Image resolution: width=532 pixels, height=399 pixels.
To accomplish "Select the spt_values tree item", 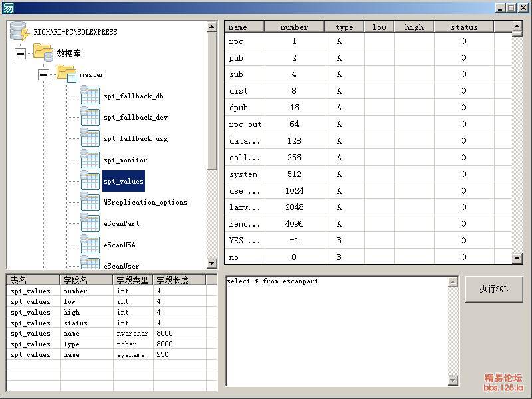I will (123, 181).
